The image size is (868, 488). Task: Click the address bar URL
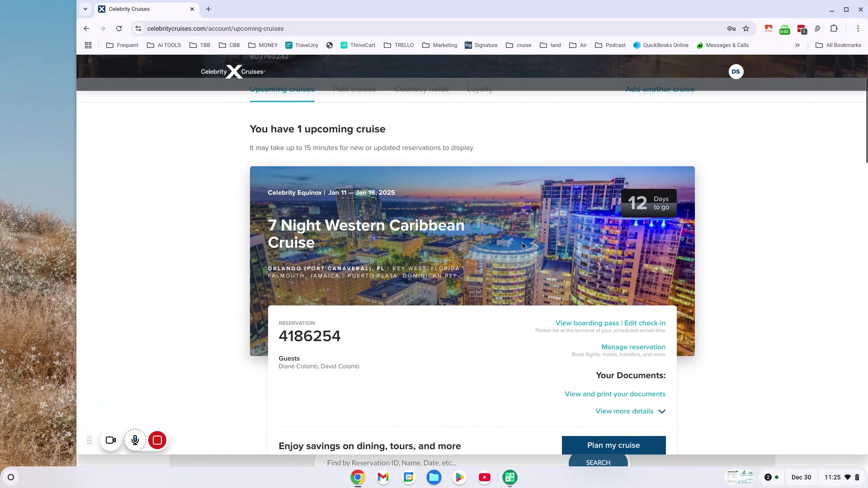coord(215,28)
